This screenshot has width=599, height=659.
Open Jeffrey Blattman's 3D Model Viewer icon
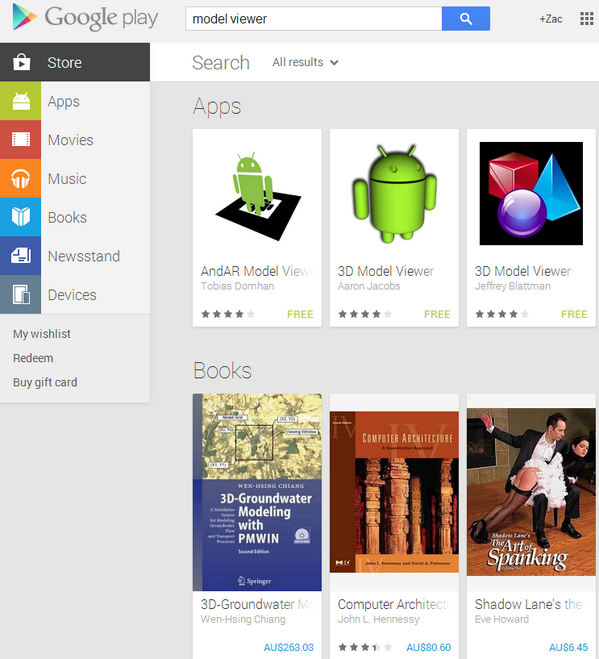[531, 193]
